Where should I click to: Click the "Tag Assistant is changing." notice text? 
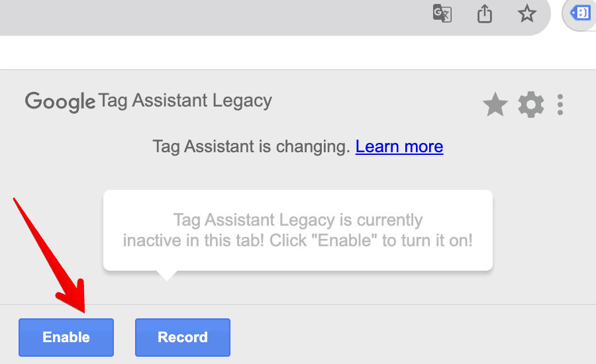[x=251, y=146]
